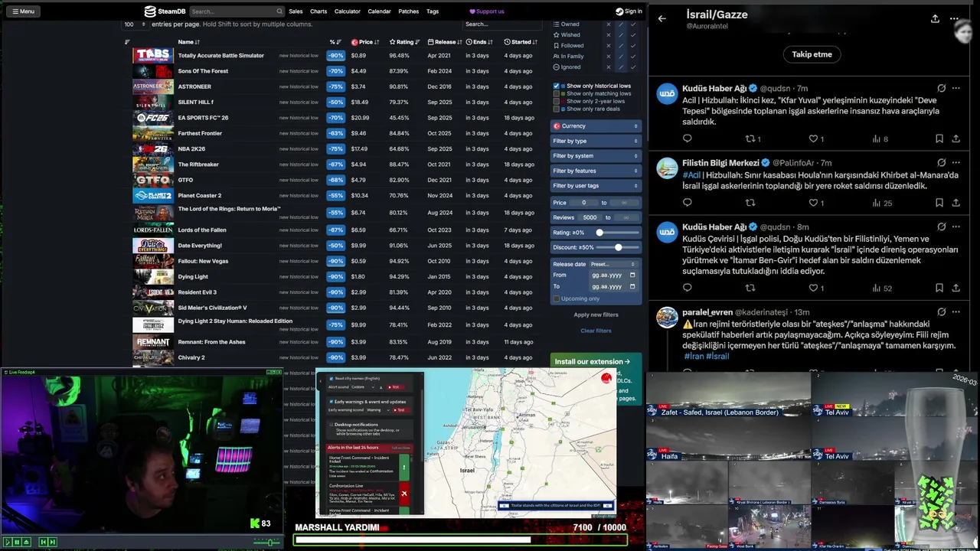Retweet the Kfar Yuval tweet
The width and height of the screenshot is (980, 551).
point(750,139)
